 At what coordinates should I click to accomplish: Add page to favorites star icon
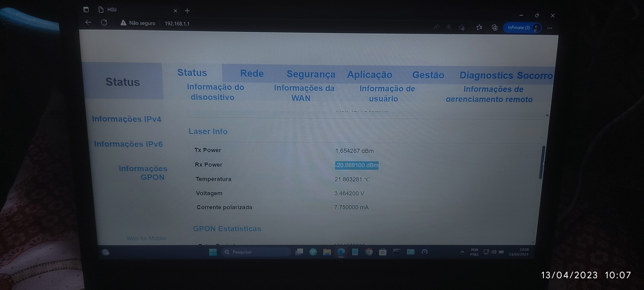tap(461, 28)
